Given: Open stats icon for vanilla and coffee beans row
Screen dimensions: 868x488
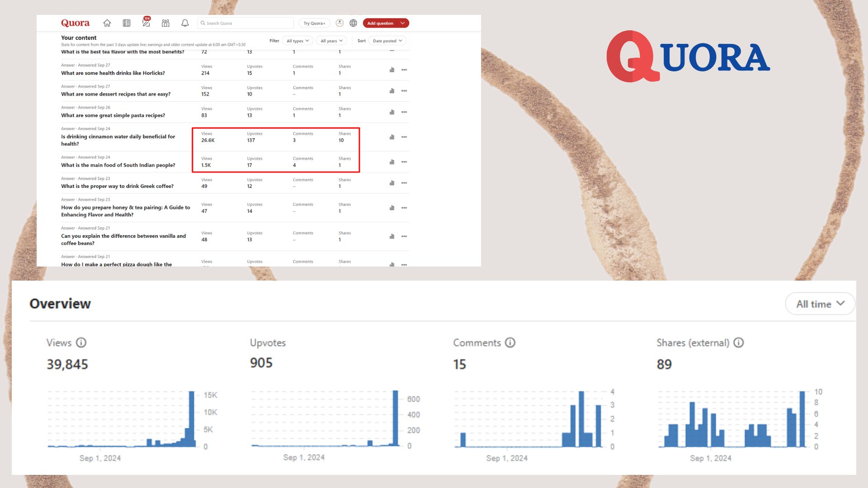Looking at the screenshot, I should 392,236.
